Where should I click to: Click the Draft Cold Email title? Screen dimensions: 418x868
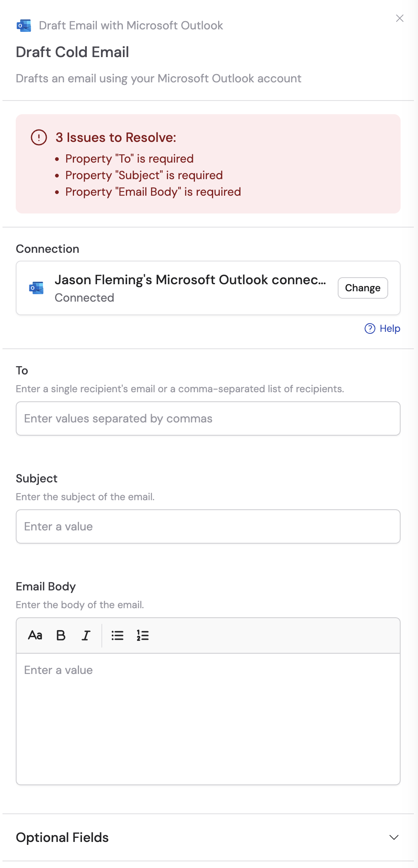72,52
